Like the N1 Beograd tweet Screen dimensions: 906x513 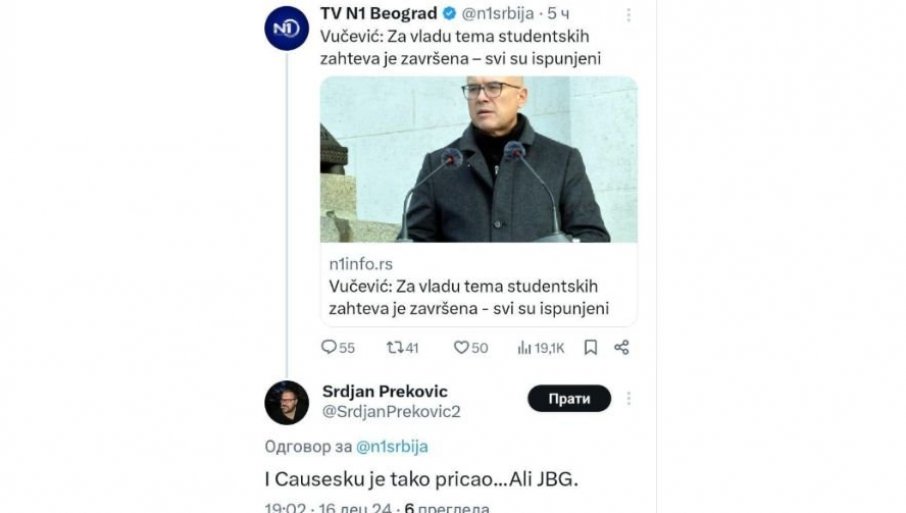coord(461,348)
